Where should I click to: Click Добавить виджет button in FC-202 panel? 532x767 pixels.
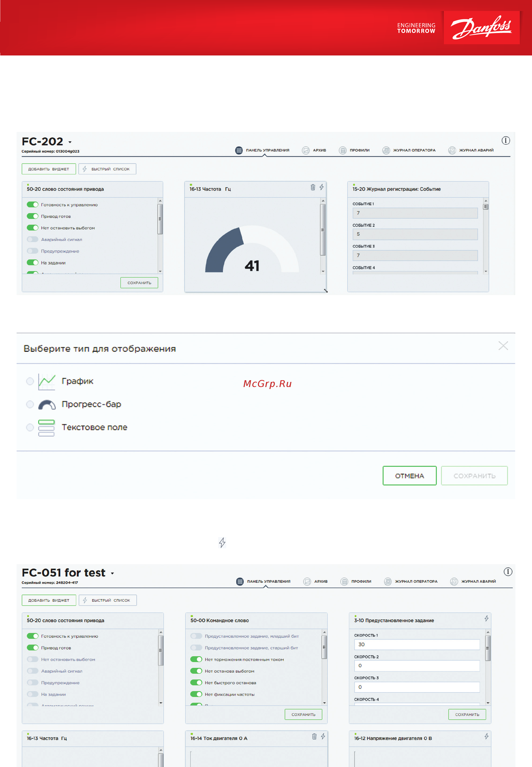[49, 169]
